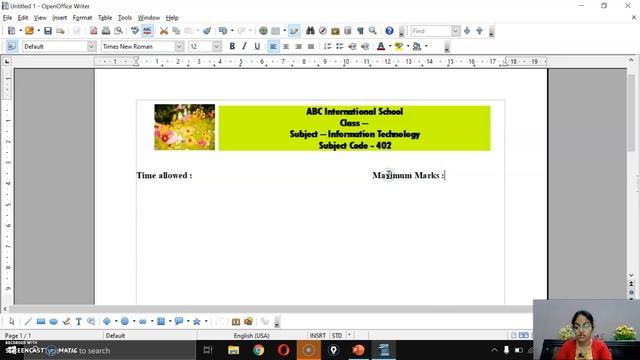Screen dimensions: 640x360
Task: Open the Gallery icon
Action: tap(335, 31)
